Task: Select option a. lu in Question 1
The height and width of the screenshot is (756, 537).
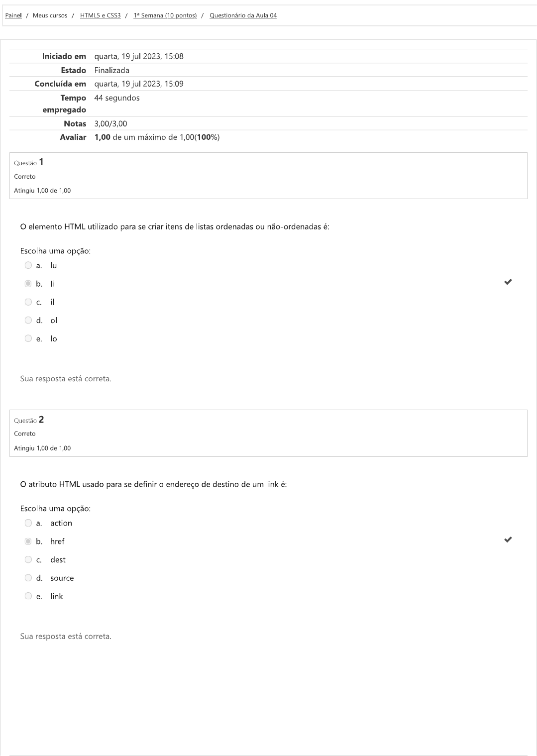Action: pyautogui.click(x=28, y=265)
